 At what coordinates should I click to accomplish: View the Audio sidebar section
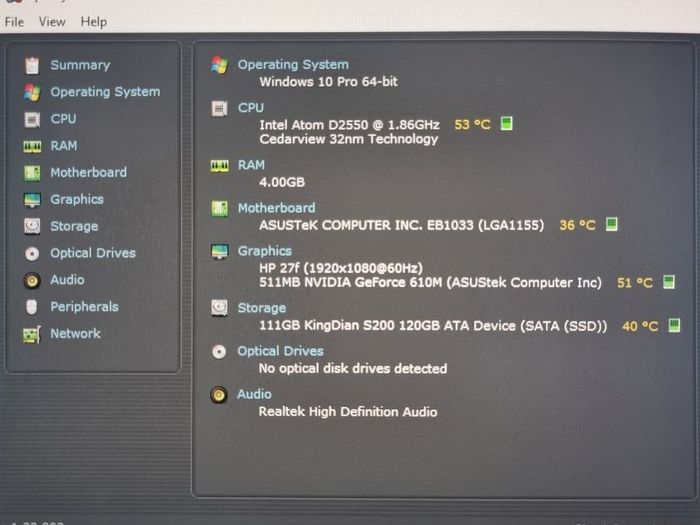(x=67, y=280)
